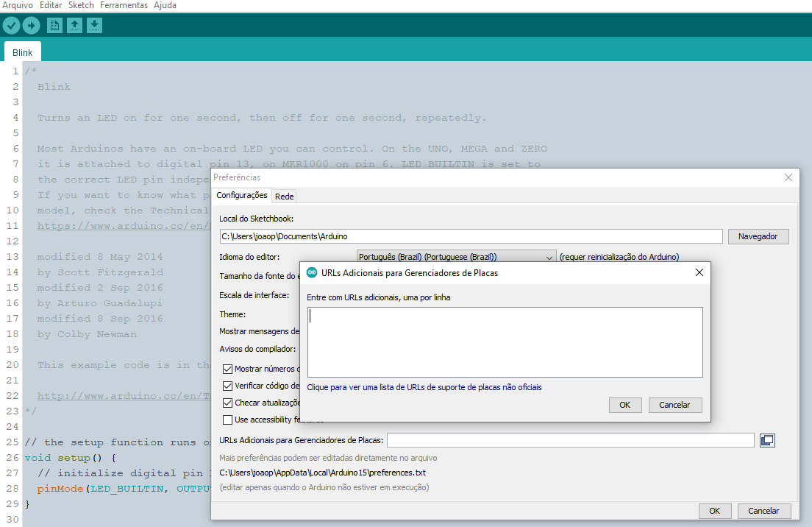This screenshot has width=812, height=527.
Task: Open the Arquivo menu
Action: pos(18,5)
